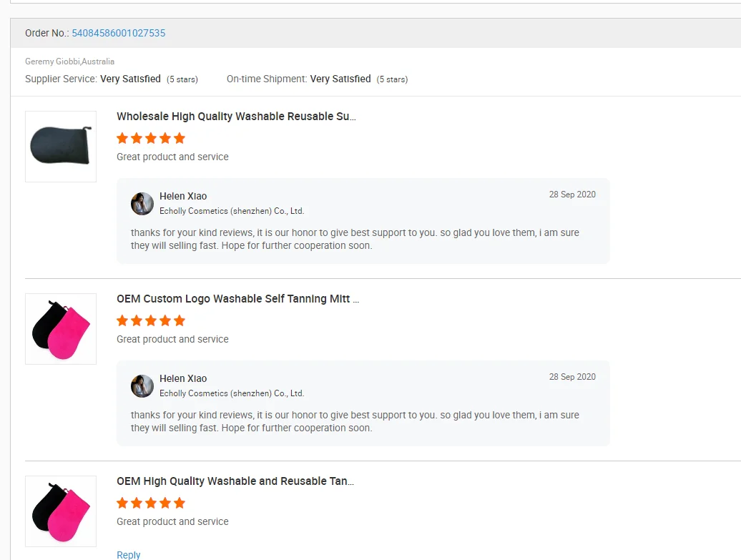
Task: Click Echolly Cosmetics company name in second reply
Action: [232, 393]
